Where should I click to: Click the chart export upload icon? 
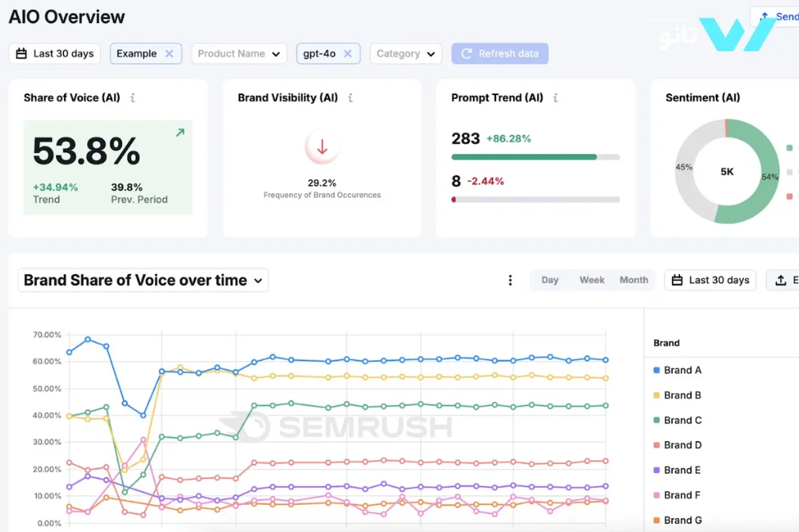(x=781, y=280)
